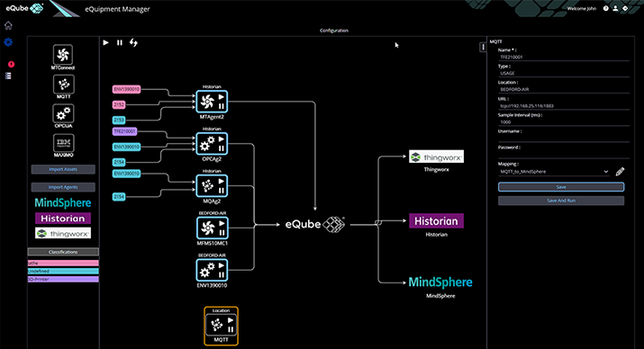Select the IBM MAXIMO icon in palette
Screen dimensions: 644x349
(x=63, y=143)
